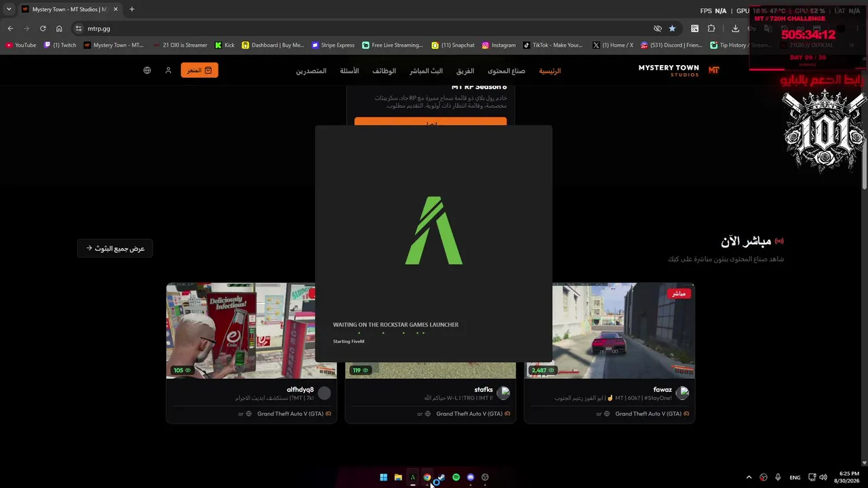Open the tab search dropdown arrow
This screenshot has width=868, height=488.
pos(9,9)
